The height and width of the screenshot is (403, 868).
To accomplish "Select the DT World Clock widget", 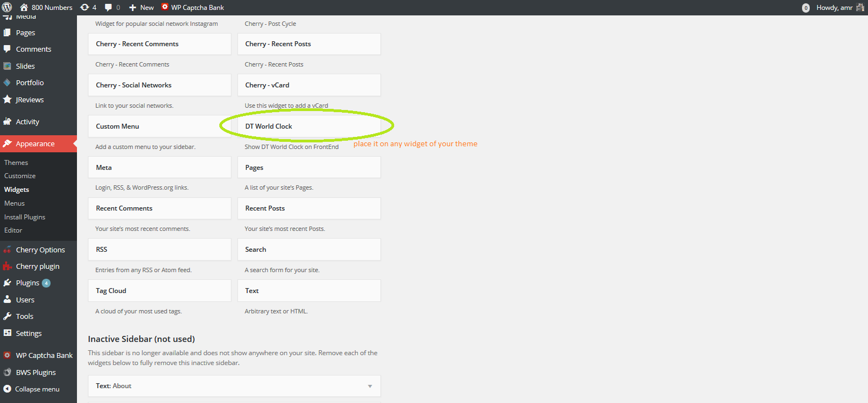I will 309,126.
